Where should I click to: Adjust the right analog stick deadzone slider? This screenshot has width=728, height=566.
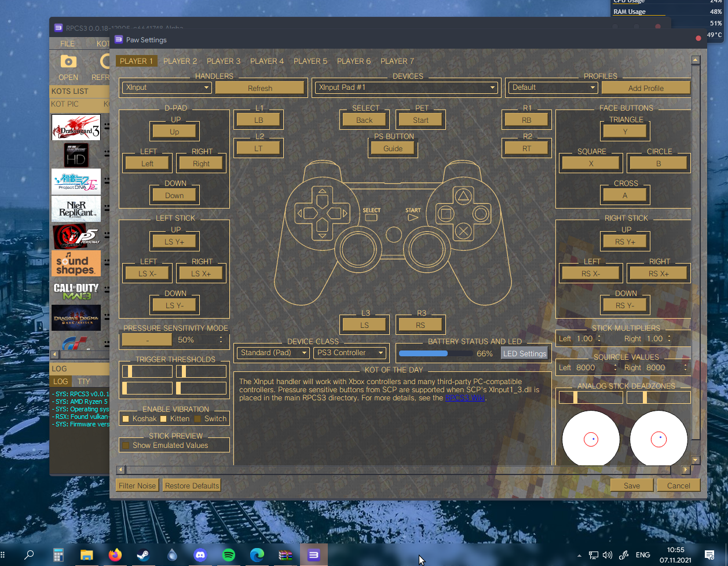(659, 397)
